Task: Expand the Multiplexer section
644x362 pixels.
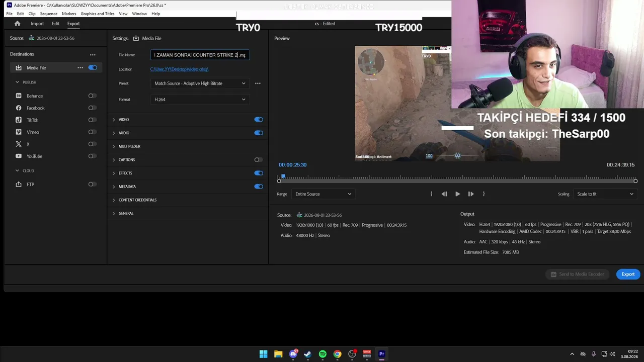Action: tap(114, 146)
